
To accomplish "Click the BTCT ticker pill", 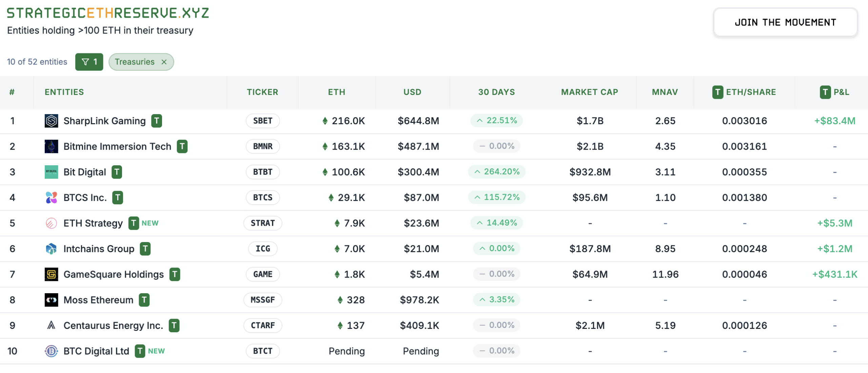I will pyautogui.click(x=263, y=351).
